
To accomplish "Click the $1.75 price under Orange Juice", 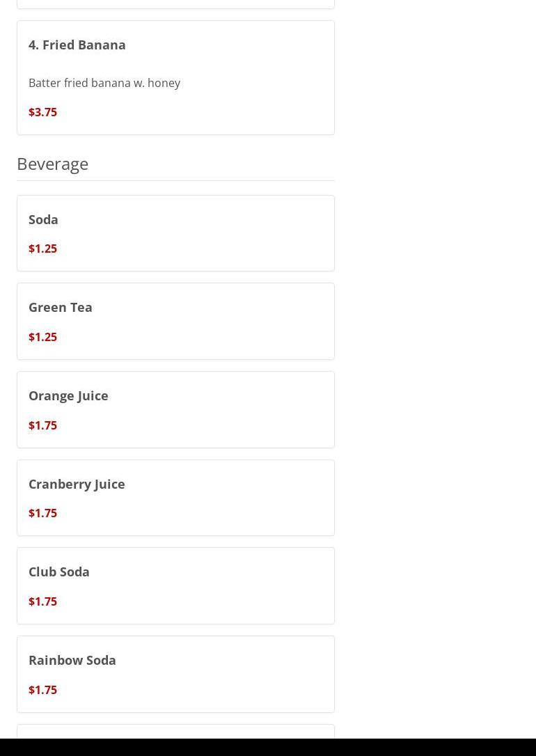I will pyautogui.click(x=42, y=425).
